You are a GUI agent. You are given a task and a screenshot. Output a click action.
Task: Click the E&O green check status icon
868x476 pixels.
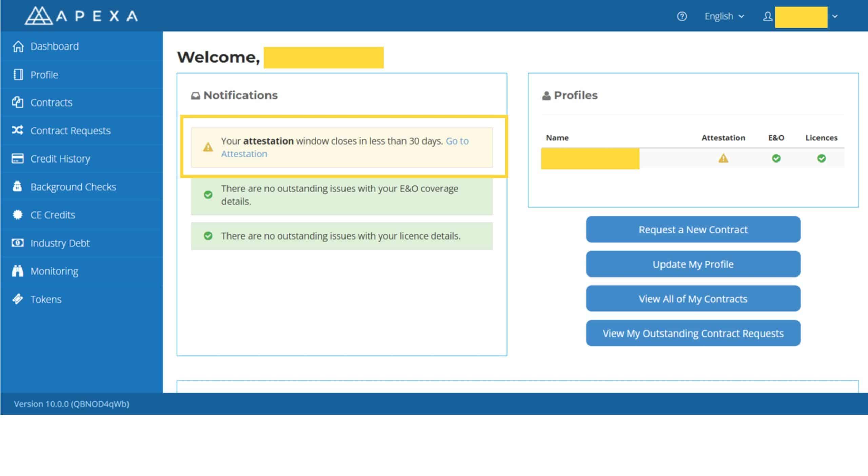pyautogui.click(x=776, y=158)
